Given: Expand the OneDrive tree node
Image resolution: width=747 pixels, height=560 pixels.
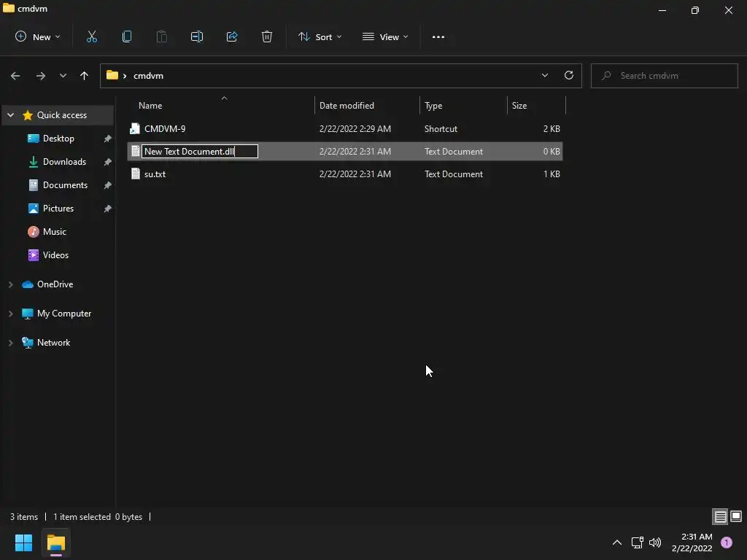Looking at the screenshot, I should [10, 284].
